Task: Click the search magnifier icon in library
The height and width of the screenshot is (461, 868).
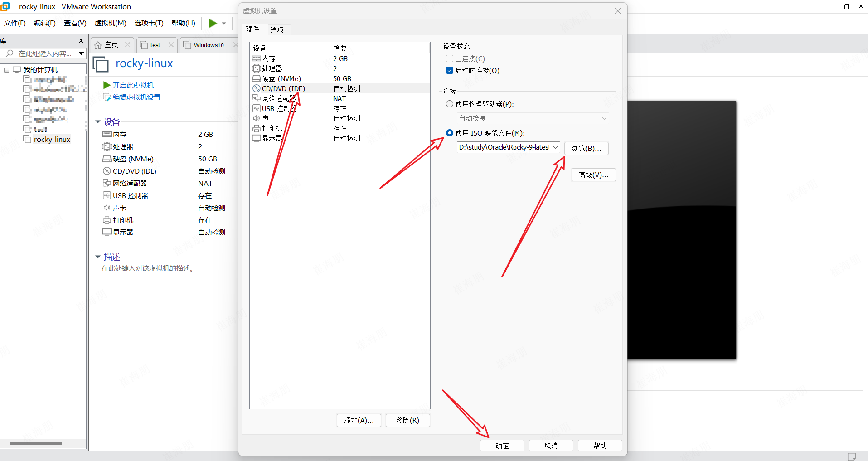Action: tap(10, 53)
